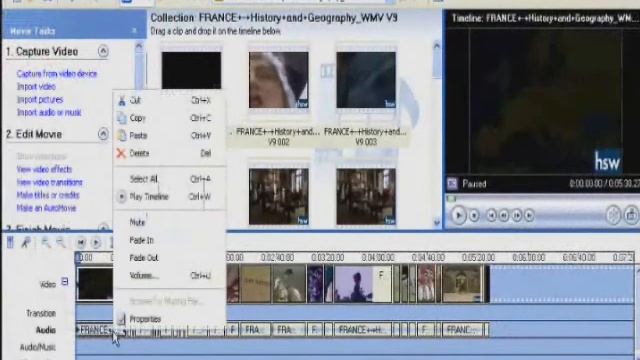This screenshot has width=640, height=360.
Task: Click the Forward button in preview controls
Action: pyautogui.click(x=529, y=215)
